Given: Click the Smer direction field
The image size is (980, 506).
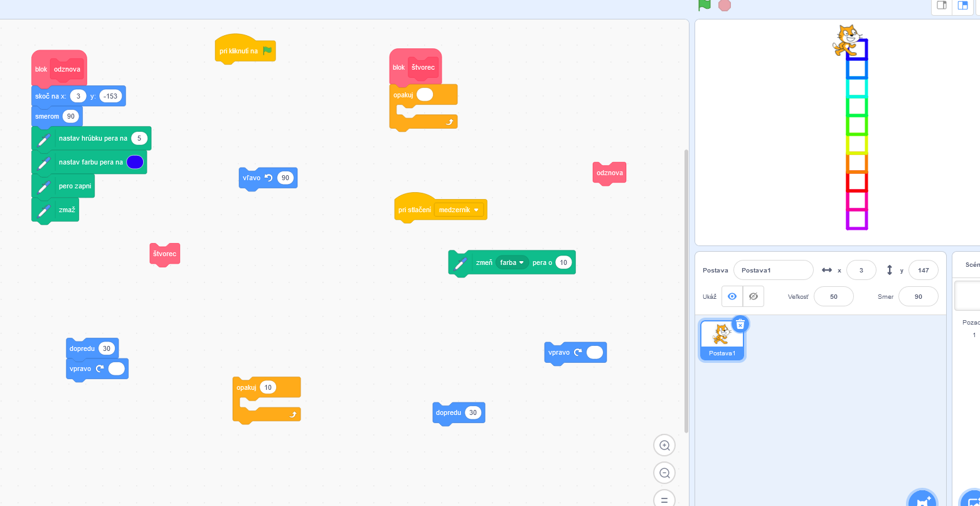Looking at the screenshot, I should (x=918, y=296).
